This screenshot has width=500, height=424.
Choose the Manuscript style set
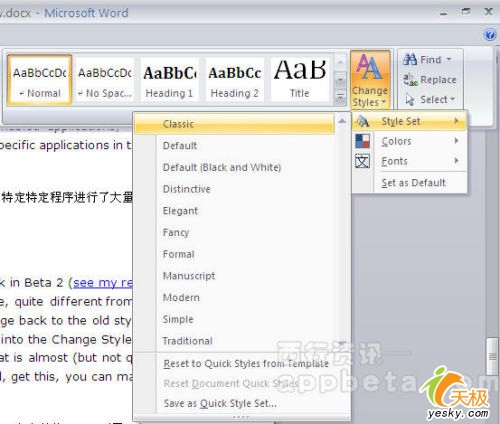click(189, 276)
